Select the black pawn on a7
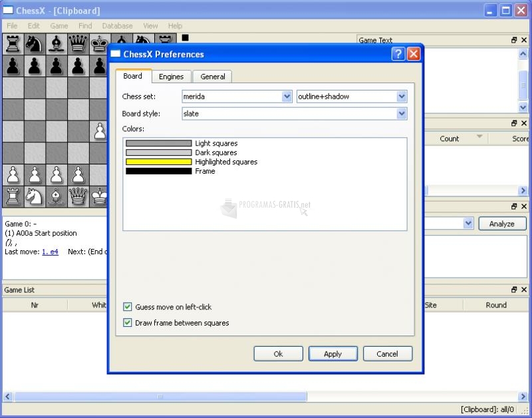The height and width of the screenshot is (418, 532). click(x=13, y=66)
